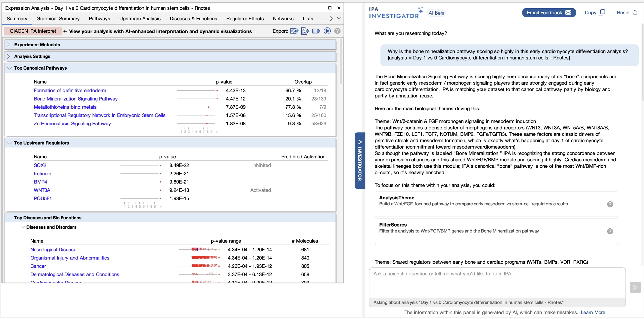This screenshot has width=644, height=319.
Task: Collapse the Top Diseases and Bio Functions section
Action: click(x=9, y=218)
